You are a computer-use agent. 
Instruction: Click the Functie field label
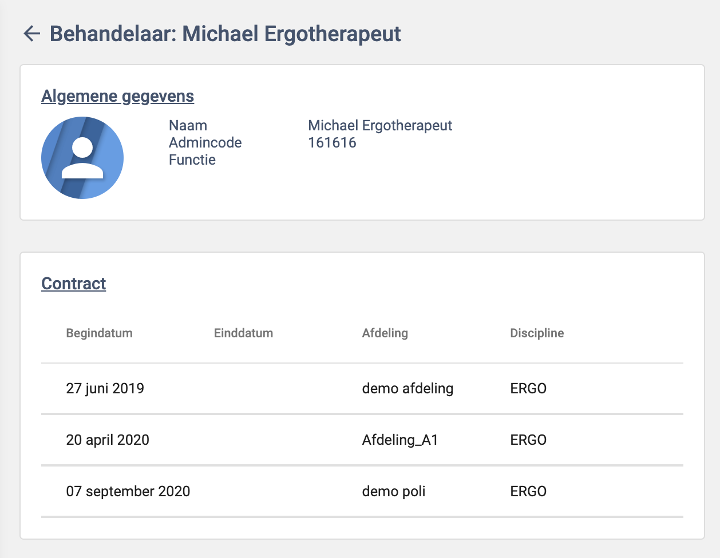[192, 159]
